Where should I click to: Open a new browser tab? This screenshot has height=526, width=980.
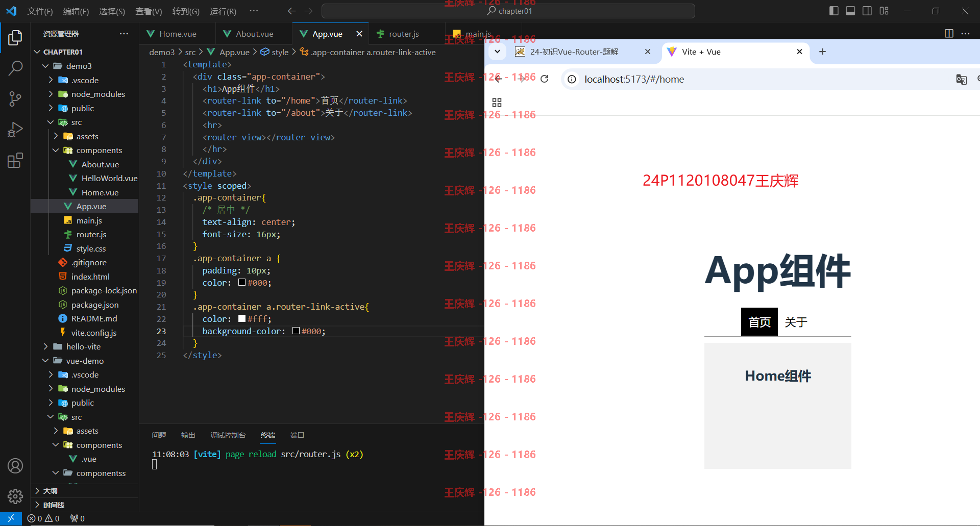[x=822, y=52]
